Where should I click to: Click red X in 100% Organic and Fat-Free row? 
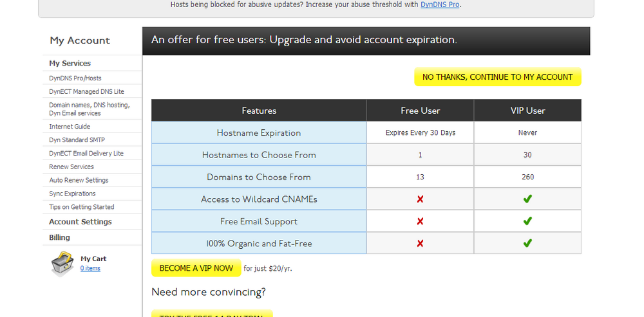pos(420,244)
